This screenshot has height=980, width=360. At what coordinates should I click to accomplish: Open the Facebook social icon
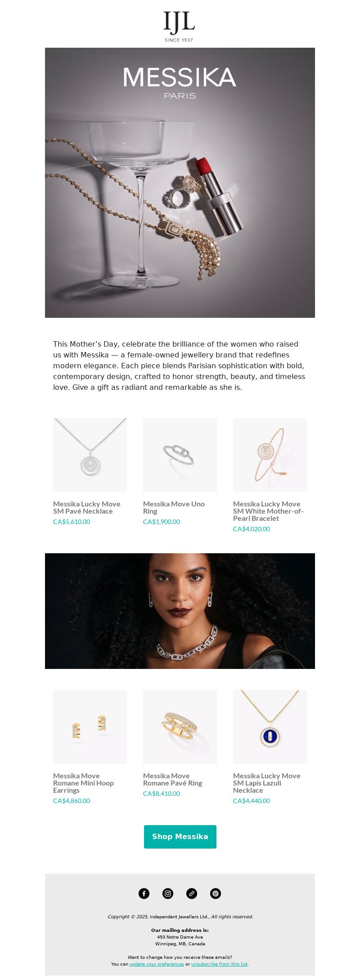[x=144, y=894]
